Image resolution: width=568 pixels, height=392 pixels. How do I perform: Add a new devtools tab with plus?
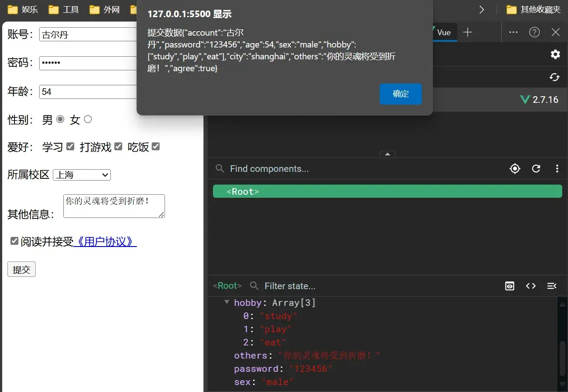pyautogui.click(x=468, y=32)
